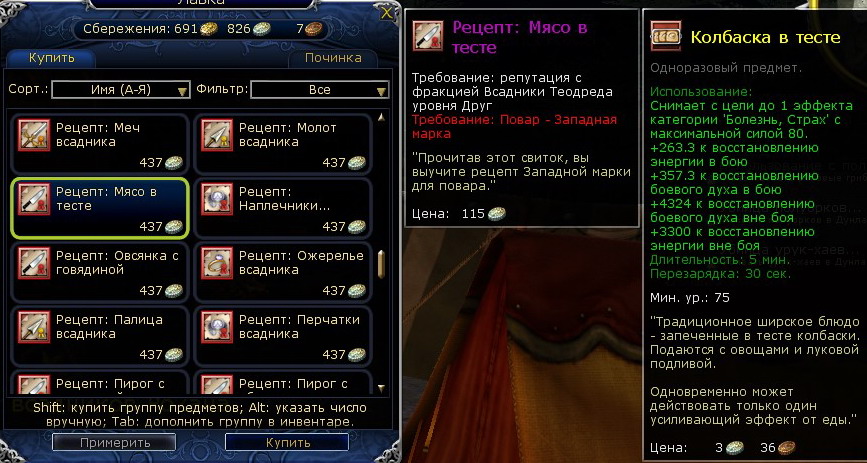Select the Купить tab
The width and height of the screenshot is (867, 463).
click(52, 58)
